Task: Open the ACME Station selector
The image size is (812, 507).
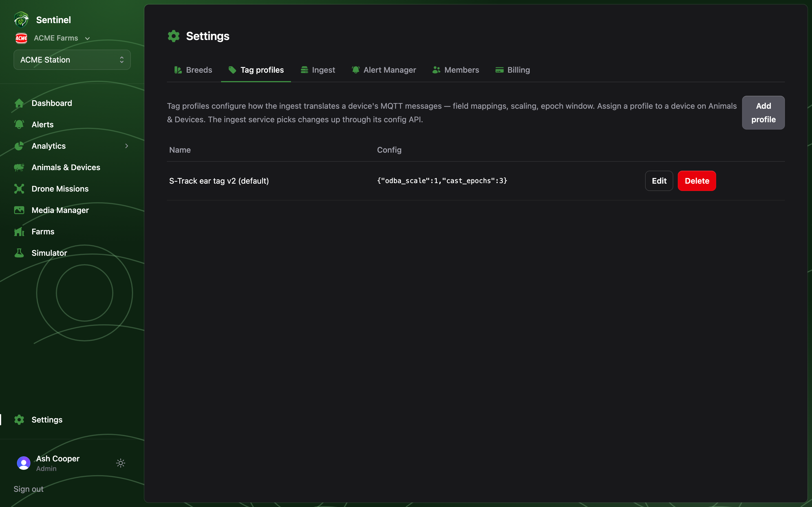Action: click(72, 60)
